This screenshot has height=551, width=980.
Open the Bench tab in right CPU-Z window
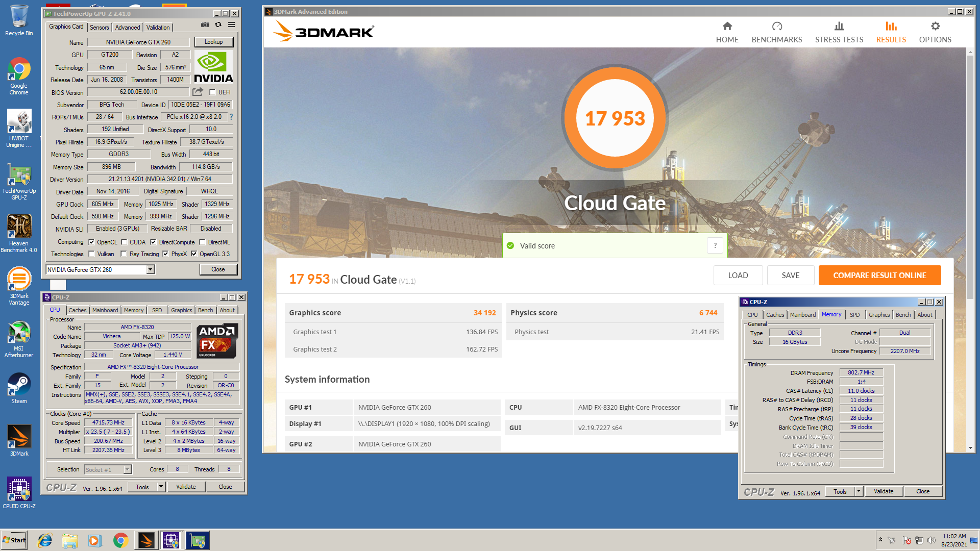click(903, 315)
